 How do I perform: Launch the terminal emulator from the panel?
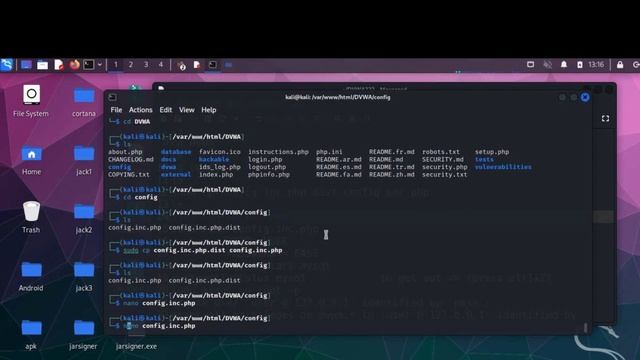89,65
